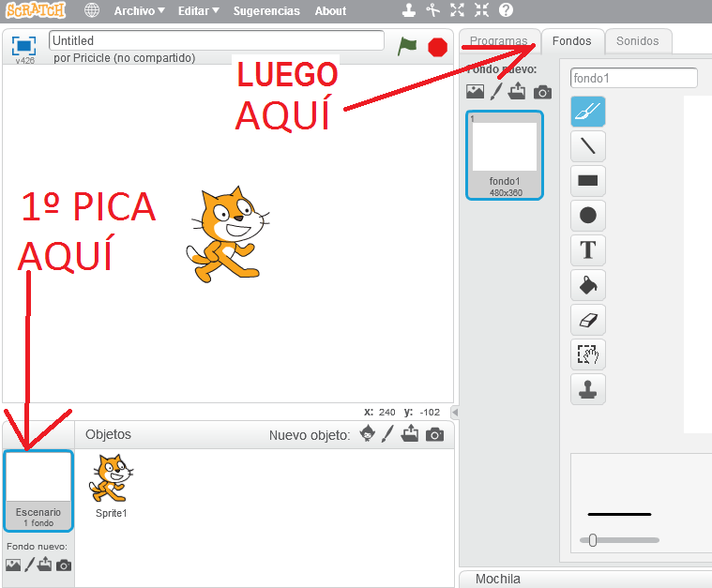The height and width of the screenshot is (588, 712).
Task: Open the Sugerencias menu item
Action: click(x=266, y=11)
